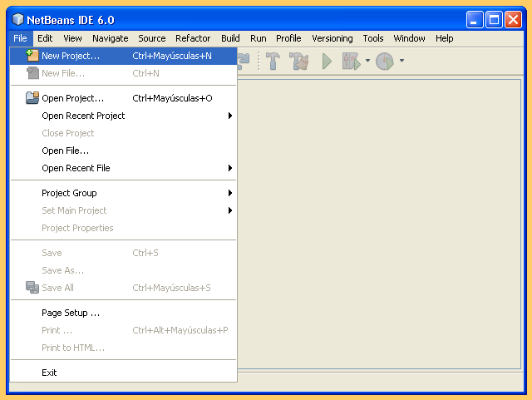Click the Profile Main Project clock icon
Image resolution: width=532 pixels, height=400 pixels.
(385, 61)
